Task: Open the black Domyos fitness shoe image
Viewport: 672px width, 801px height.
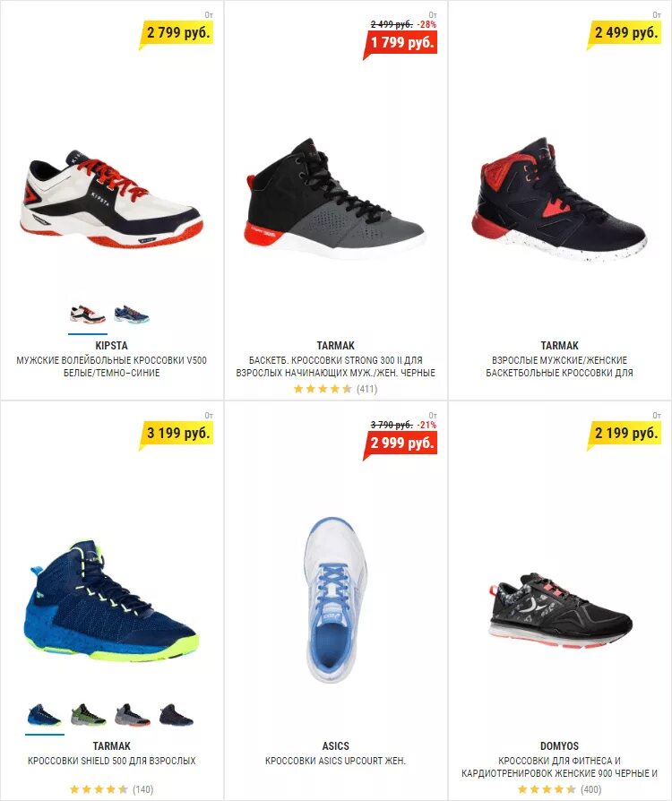Action: pyautogui.click(x=561, y=611)
